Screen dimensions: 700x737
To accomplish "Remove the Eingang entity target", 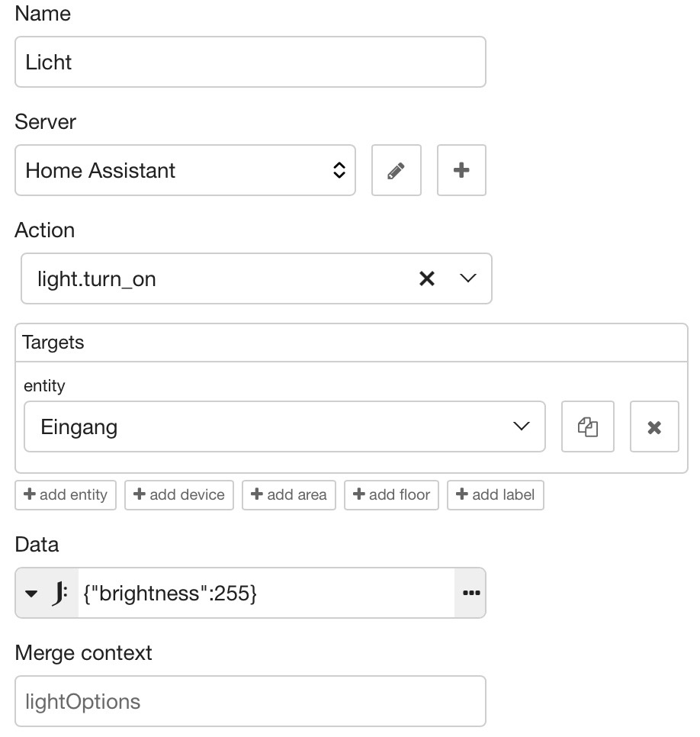I will pyautogui.click(x=654, y=426).
